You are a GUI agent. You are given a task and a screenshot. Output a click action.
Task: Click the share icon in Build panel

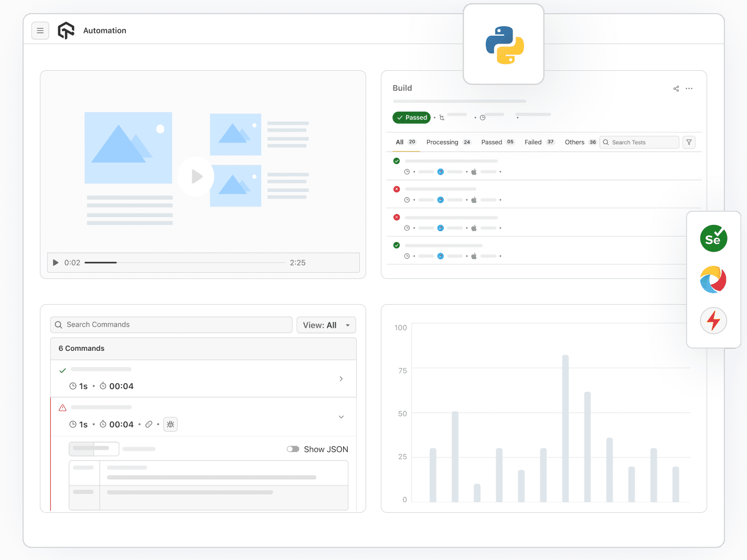tap(676, 89)
